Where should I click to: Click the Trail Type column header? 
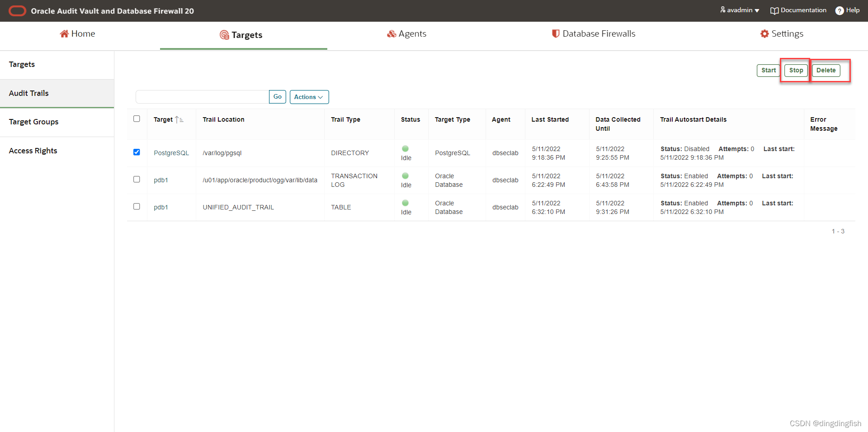pos(345,119)
